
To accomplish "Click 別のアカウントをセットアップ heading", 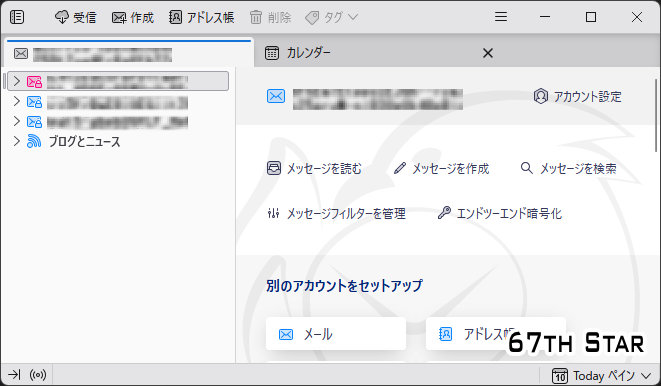I will pyautogui.click(x=344, y=286).
